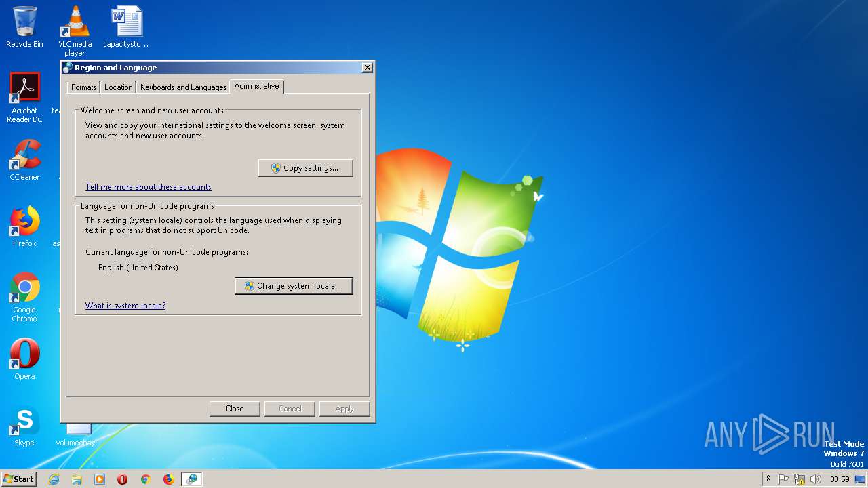Image resolution: width=868 pixels, height=488 pixels.
Task: Open the volume speaker tray icon
Action: (815, 479)
